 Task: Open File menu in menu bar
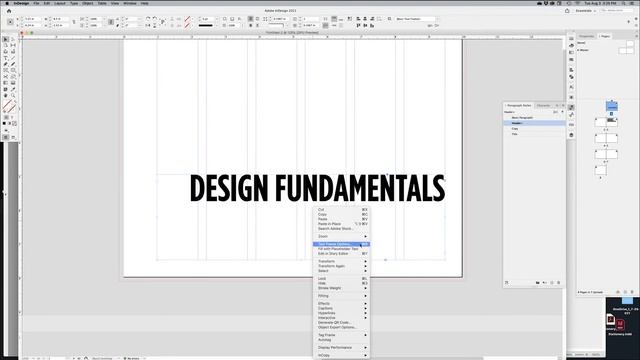(x=36, y=3)
